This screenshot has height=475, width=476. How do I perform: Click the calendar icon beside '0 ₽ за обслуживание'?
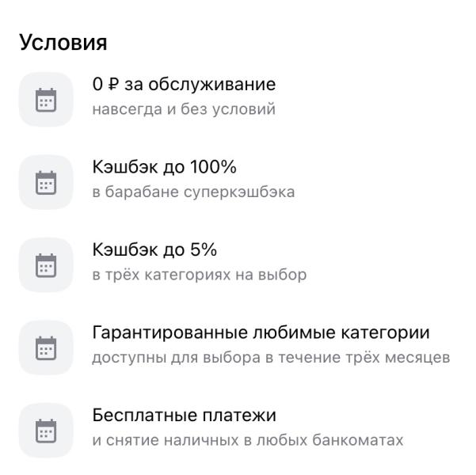point(47,99)
